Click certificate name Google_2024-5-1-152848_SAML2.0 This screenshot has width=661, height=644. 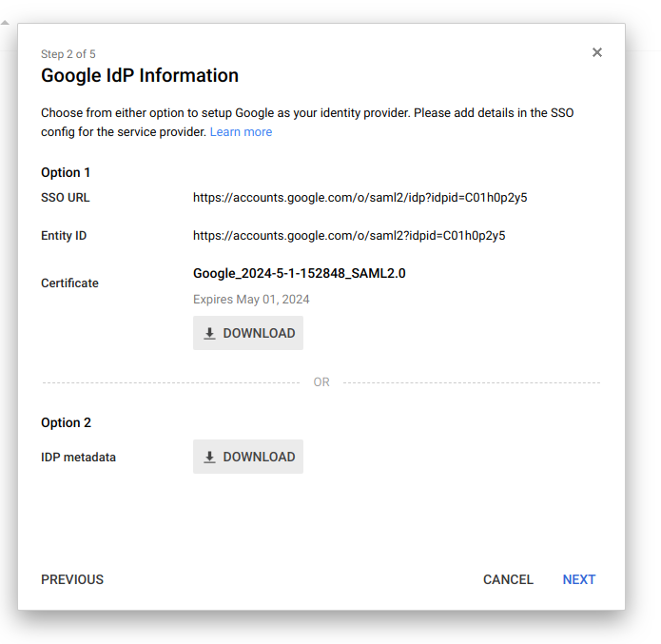tap(300, 273)
